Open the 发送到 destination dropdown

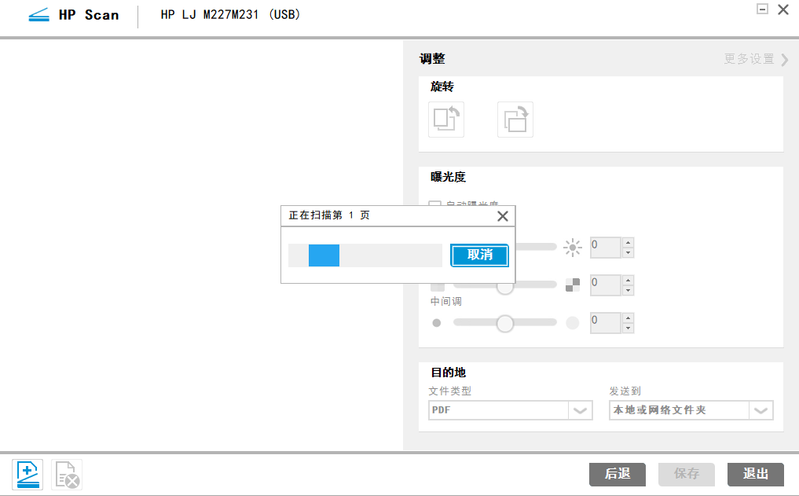point(761,410)
